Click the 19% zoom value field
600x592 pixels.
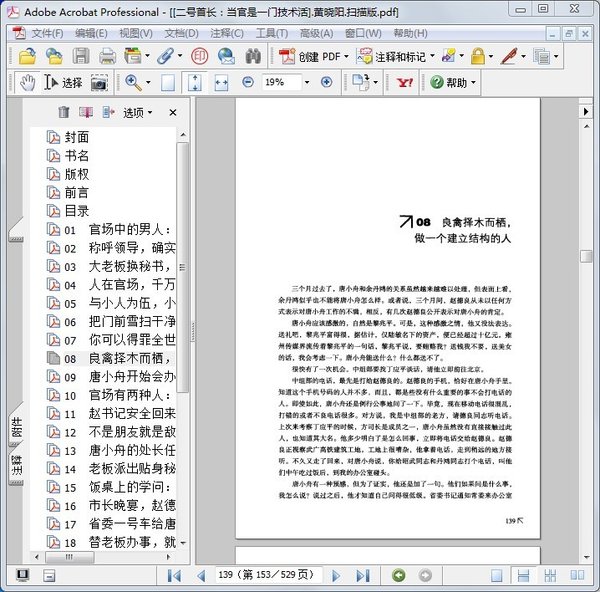[282, 82]
